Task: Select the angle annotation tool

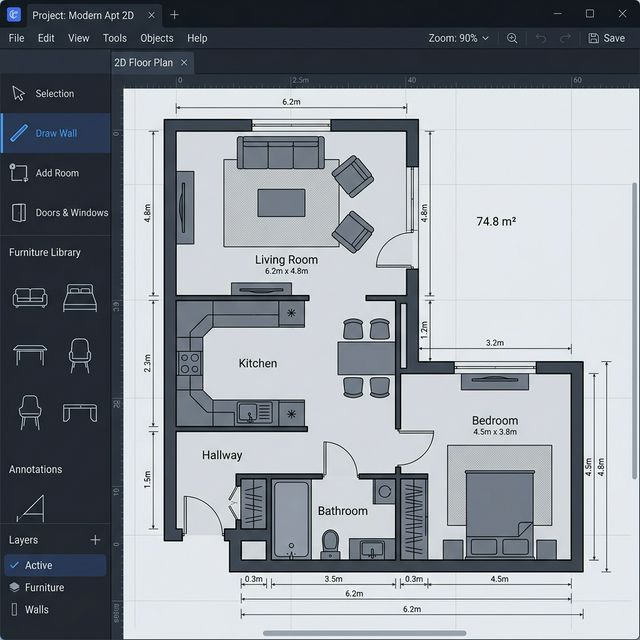Action: 31,508
